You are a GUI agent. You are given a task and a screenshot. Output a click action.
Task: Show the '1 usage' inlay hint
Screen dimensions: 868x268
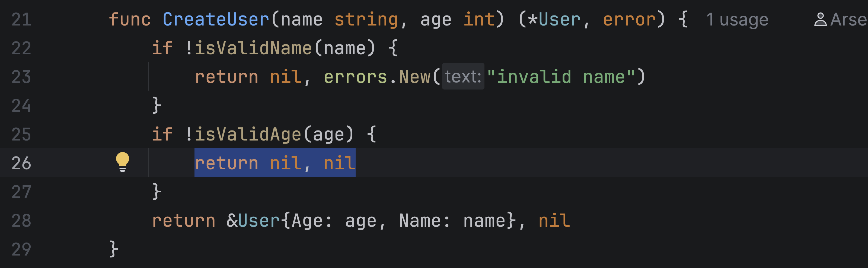click(737, 20)
